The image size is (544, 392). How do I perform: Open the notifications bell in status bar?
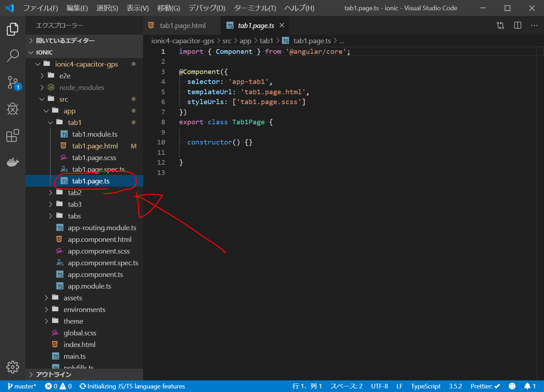click(527, 386)
